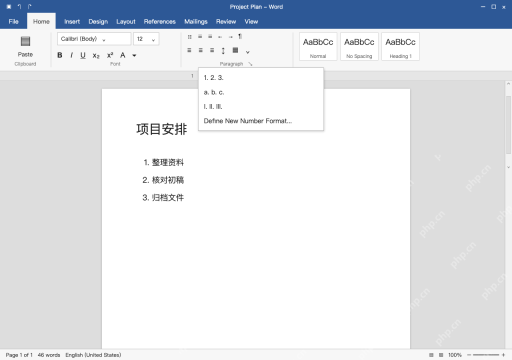Click the line spacing icon

223,51
